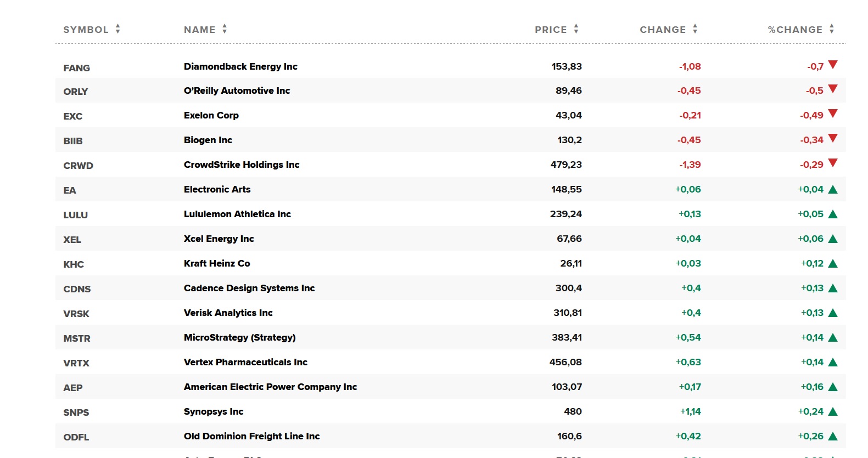The height and width of the screenshot is (458, 868).
Task: Open the LULU ticker symbol
Action: (76, 215)
